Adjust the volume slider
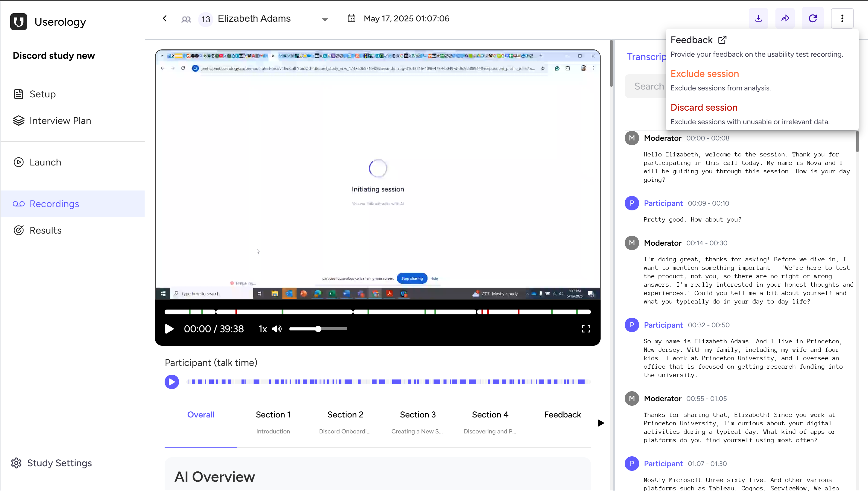This screenshot has width=868, height=491. pos(318,329)
